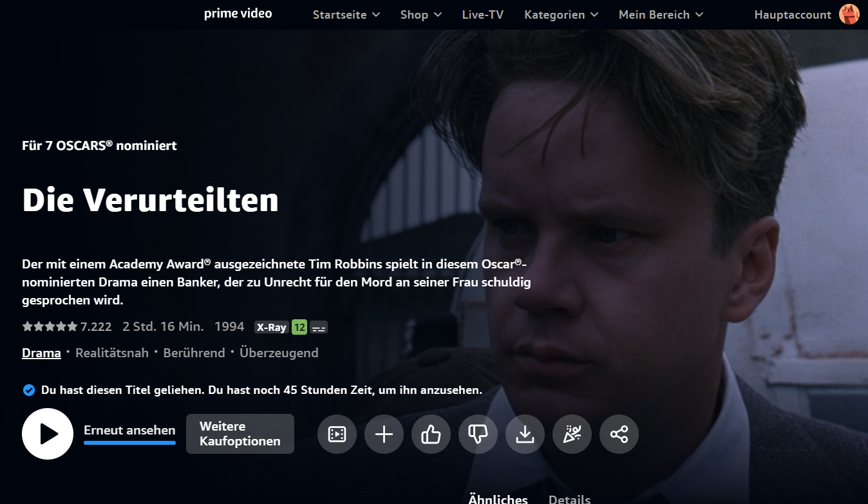868x504 pixels.
Task: Go to the prime video logo home
Action: [x=238, y=14]
